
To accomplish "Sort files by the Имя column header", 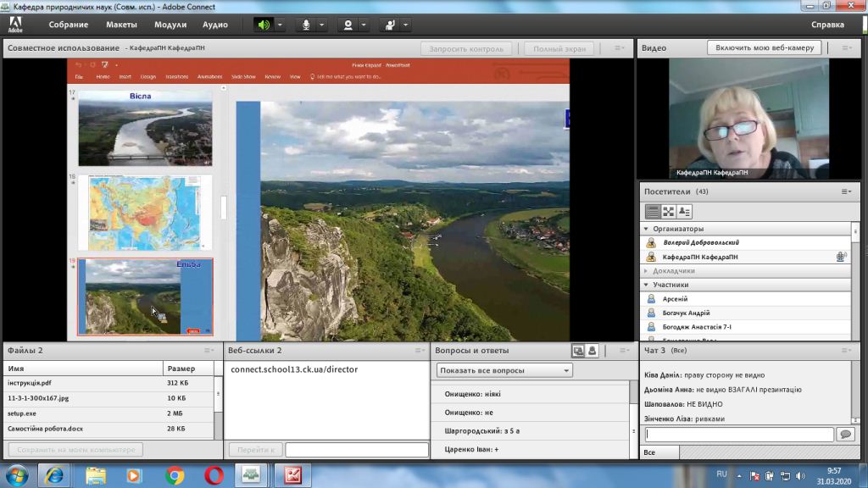I will pyautogui.click(x=83, y=369).
